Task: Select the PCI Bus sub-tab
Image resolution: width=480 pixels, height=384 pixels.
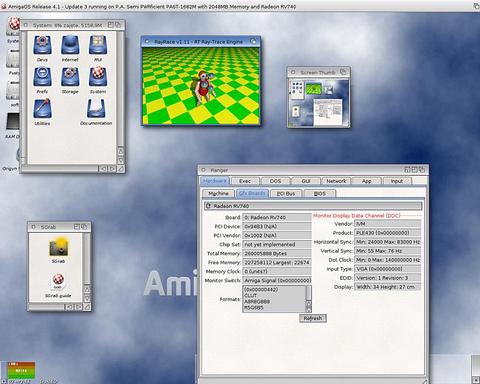Action: click(x=286, y=193)
